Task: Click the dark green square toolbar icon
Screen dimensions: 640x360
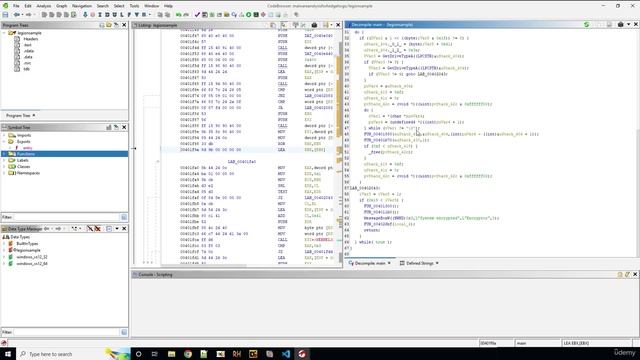Action: click(256, 15)
